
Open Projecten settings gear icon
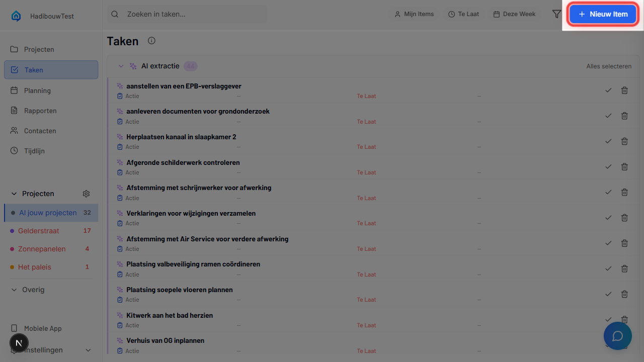86,194
